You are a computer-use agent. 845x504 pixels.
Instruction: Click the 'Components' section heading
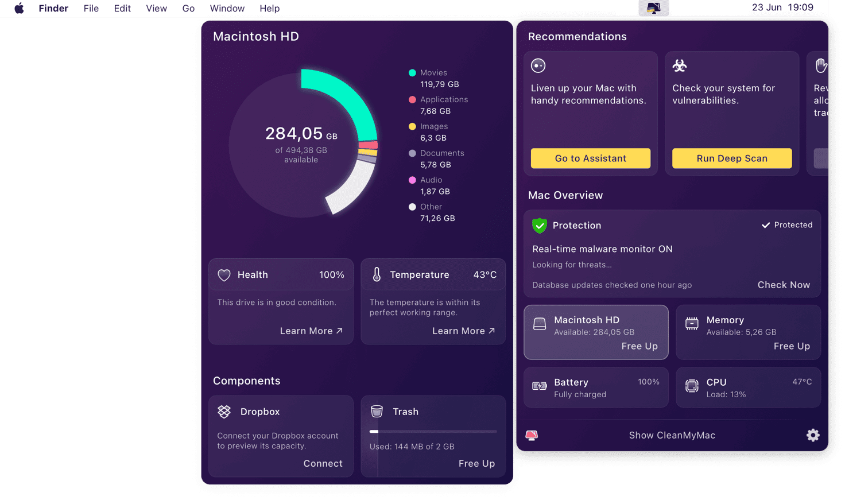[247, 381]
